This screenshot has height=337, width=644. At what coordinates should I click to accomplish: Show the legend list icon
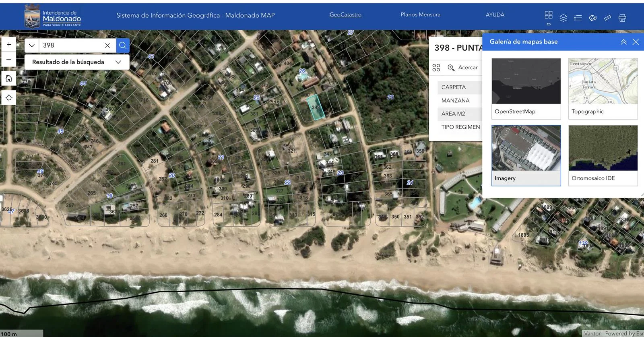point(578,18)
